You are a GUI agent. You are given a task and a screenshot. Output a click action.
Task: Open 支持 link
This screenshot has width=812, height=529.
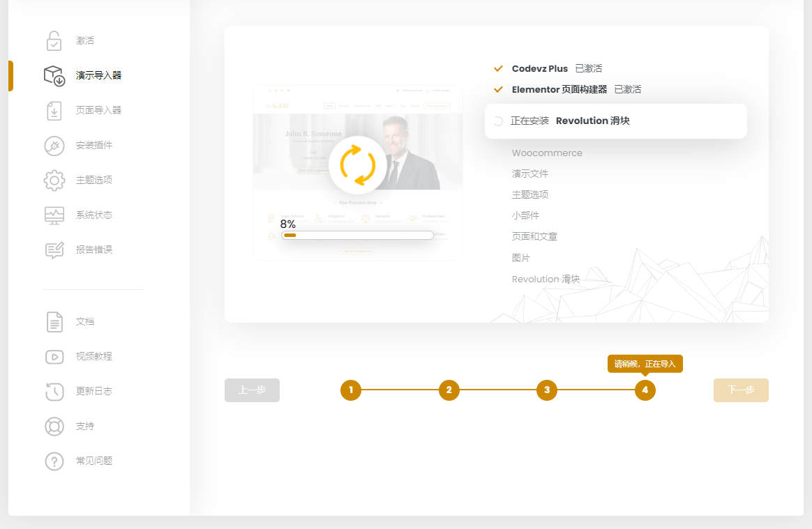[85, 427]
